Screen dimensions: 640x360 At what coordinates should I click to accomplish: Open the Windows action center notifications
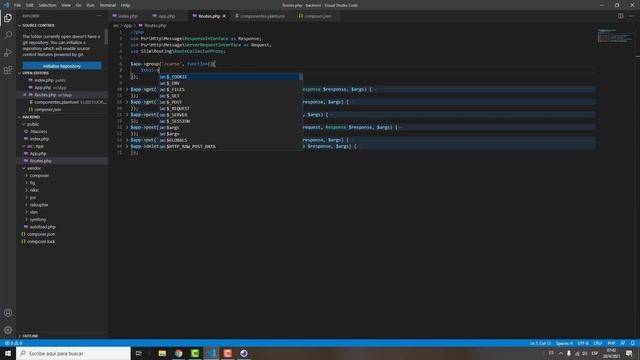click(x=629, y=353)
